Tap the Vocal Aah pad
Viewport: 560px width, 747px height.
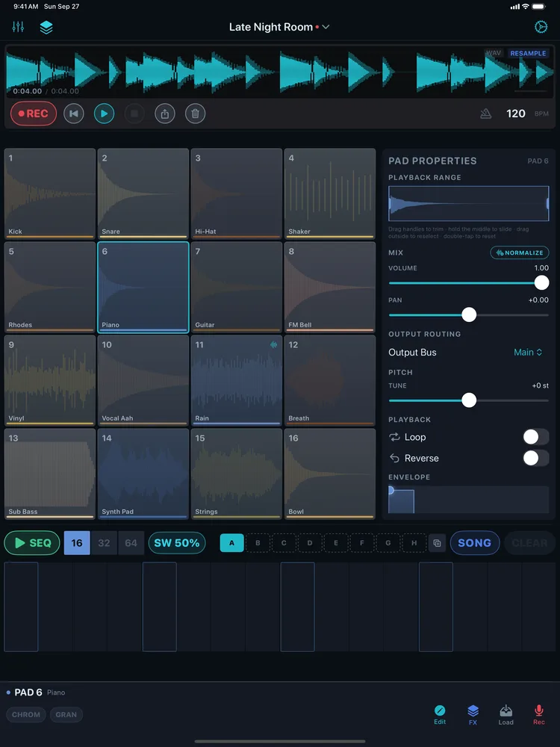pos(143,380)
